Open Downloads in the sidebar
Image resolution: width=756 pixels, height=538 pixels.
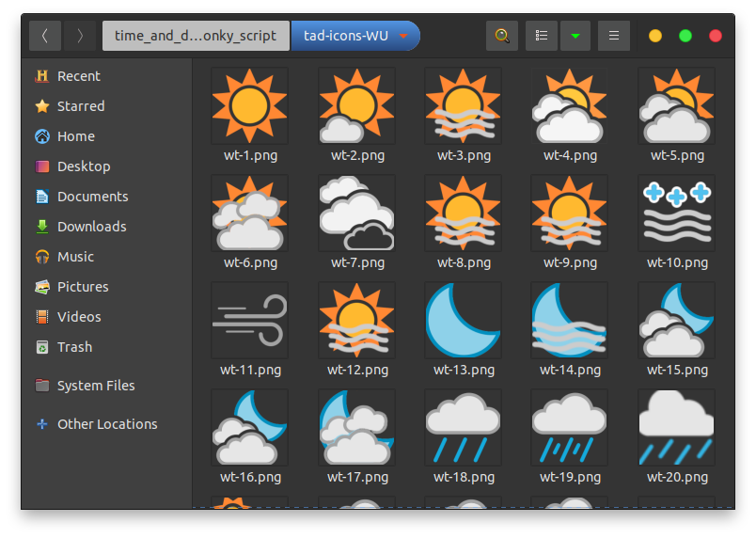106,227
